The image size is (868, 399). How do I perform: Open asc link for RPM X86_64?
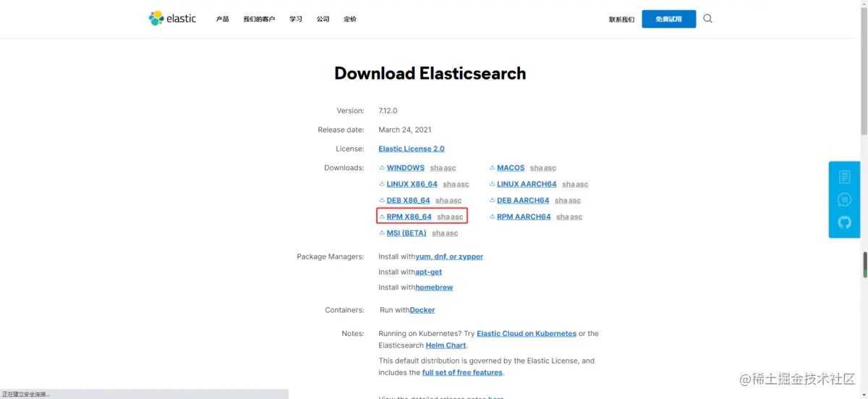tap(456, 217)
